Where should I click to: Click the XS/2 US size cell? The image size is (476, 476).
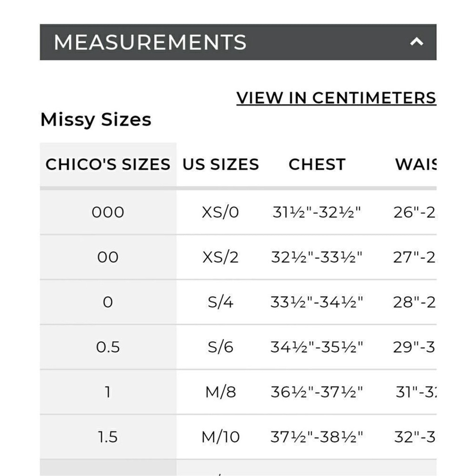tap(220, 257)
